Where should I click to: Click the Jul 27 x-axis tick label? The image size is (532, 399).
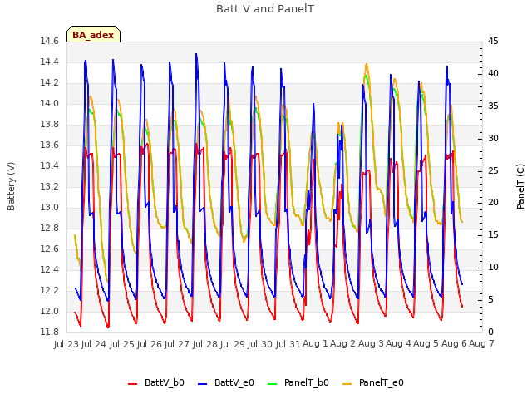(177, 344)
